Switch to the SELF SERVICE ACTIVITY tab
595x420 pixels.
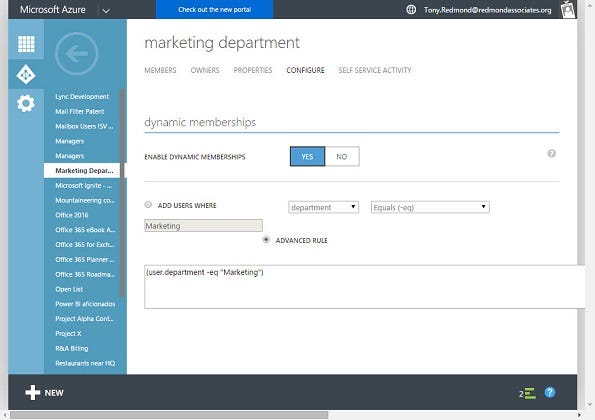[375, 70]
